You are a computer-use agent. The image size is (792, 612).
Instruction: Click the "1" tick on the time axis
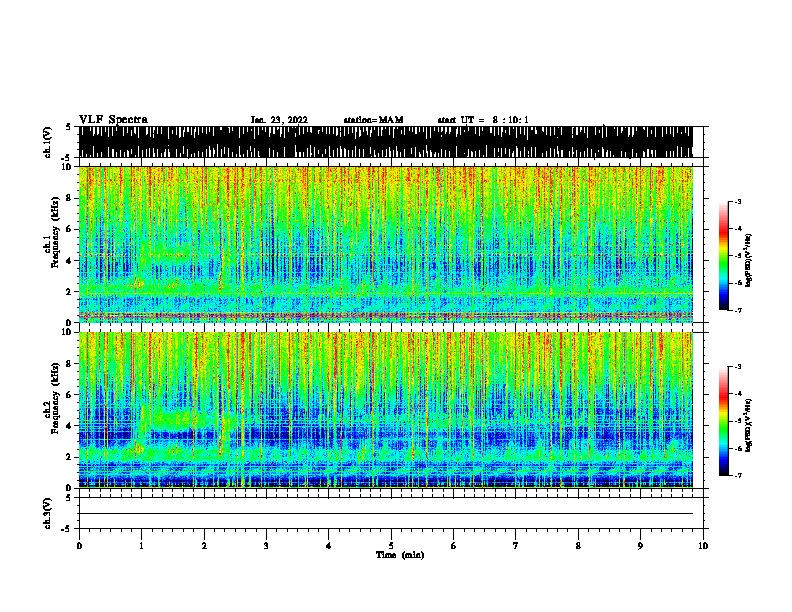(x=141, y=545)
